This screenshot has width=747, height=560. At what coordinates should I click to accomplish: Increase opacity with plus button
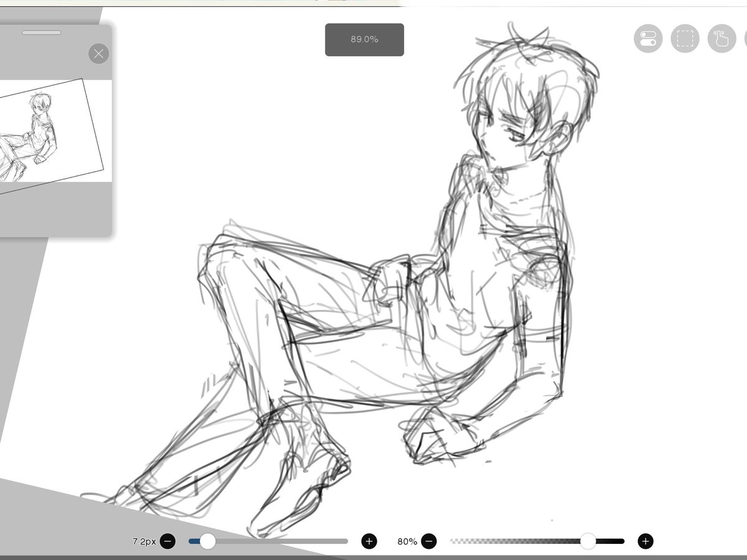click(x=646, y=541)
